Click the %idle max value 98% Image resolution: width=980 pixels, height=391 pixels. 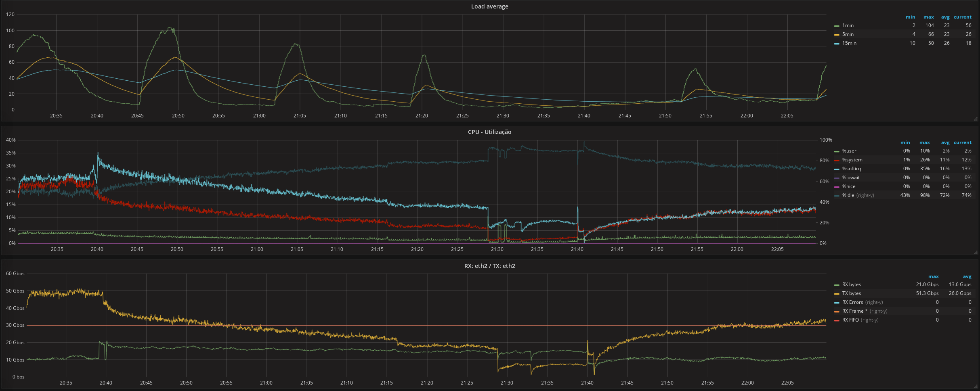(x=925, y=195)
